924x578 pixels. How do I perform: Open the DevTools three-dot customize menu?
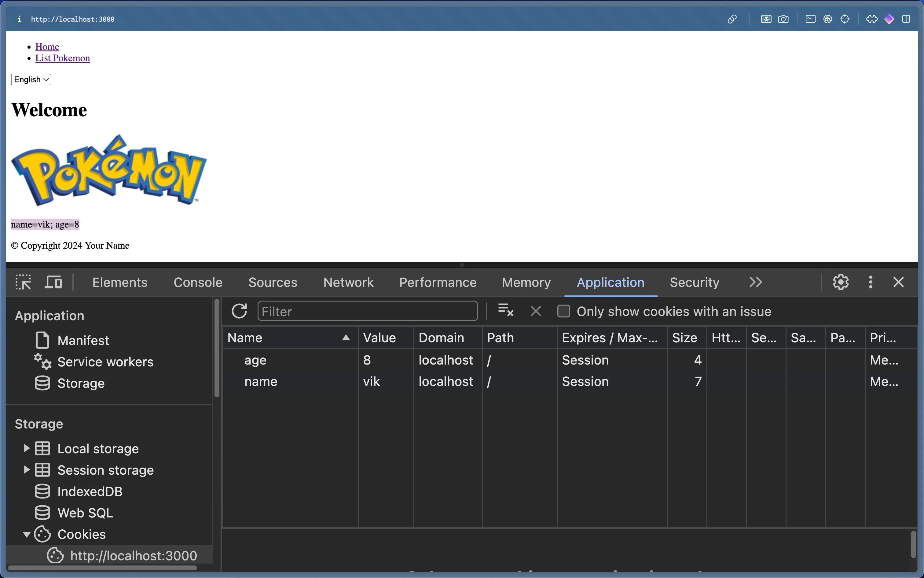coord(871,282)
